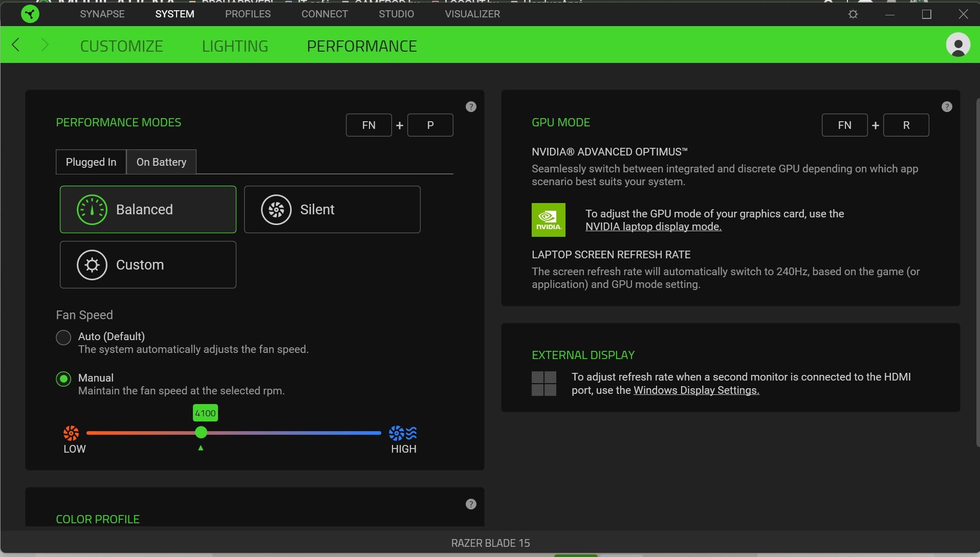Click the Windows logo in External Display
Screen dimensions: 980x557
pyautogui.click(x=544, y=384)
